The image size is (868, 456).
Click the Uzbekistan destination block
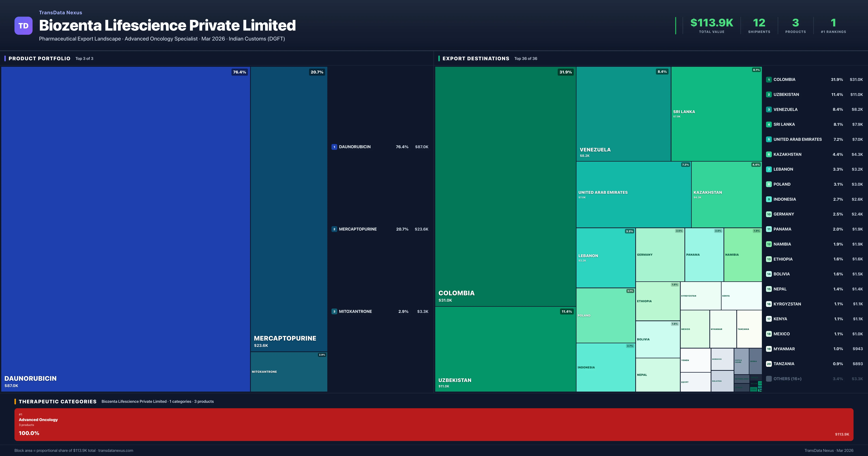[x=505, y=349]
